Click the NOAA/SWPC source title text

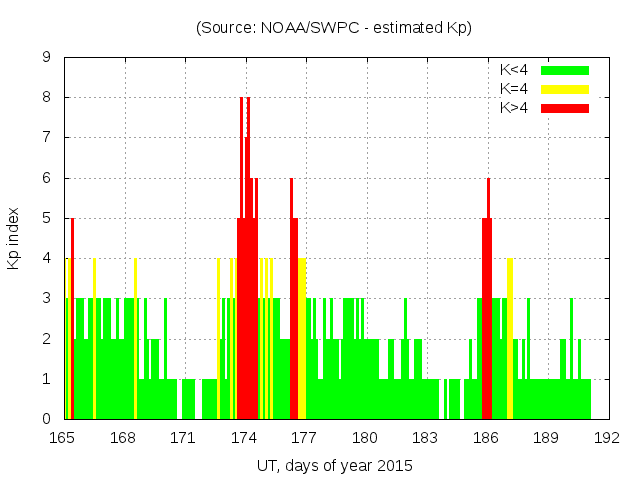tap(334, 27)
